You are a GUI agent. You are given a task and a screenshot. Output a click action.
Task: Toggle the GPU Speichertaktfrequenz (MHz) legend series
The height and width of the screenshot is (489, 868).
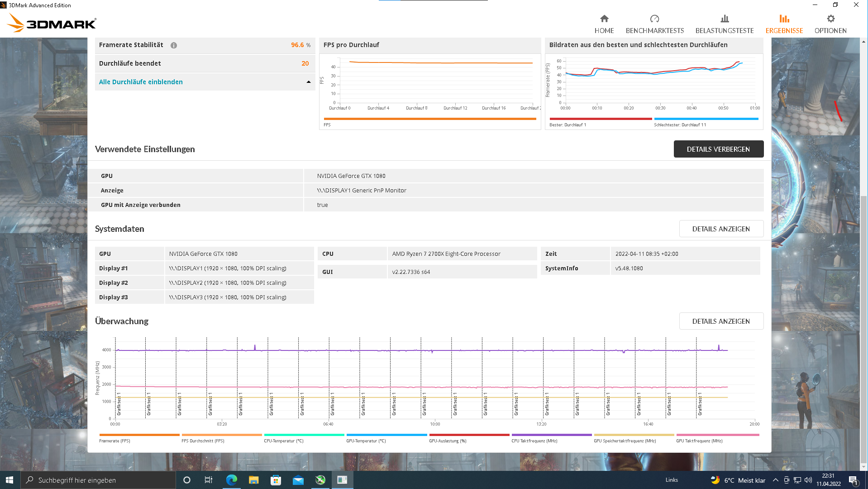(634, 438)
